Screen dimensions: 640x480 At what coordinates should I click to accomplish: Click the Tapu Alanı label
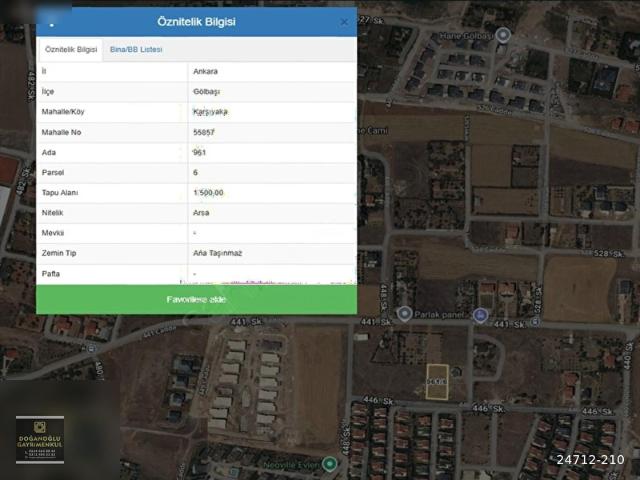60,193
